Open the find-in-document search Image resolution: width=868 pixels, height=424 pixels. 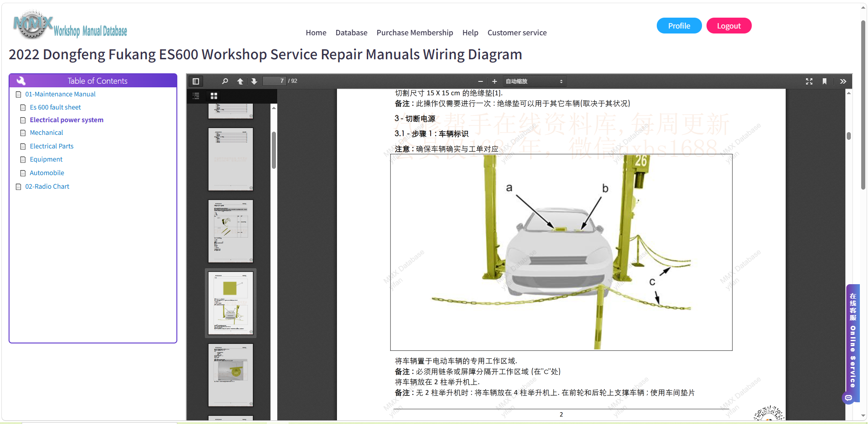(225, 81)
